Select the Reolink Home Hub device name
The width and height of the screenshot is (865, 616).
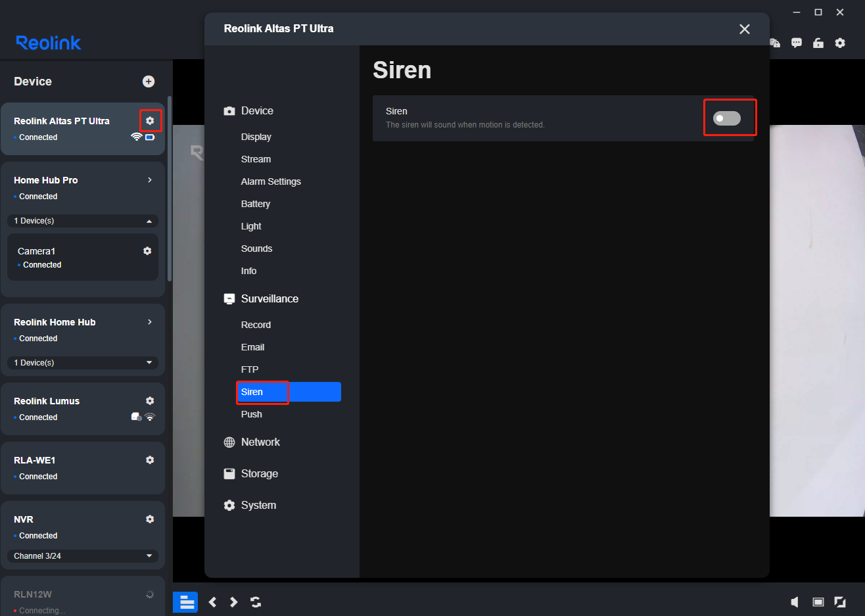click(55, 322)
